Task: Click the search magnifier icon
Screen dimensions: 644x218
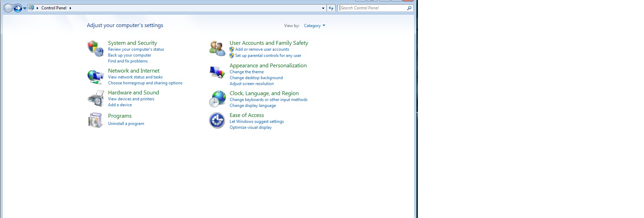Action: pyautogui.click(x=409, y=8)
